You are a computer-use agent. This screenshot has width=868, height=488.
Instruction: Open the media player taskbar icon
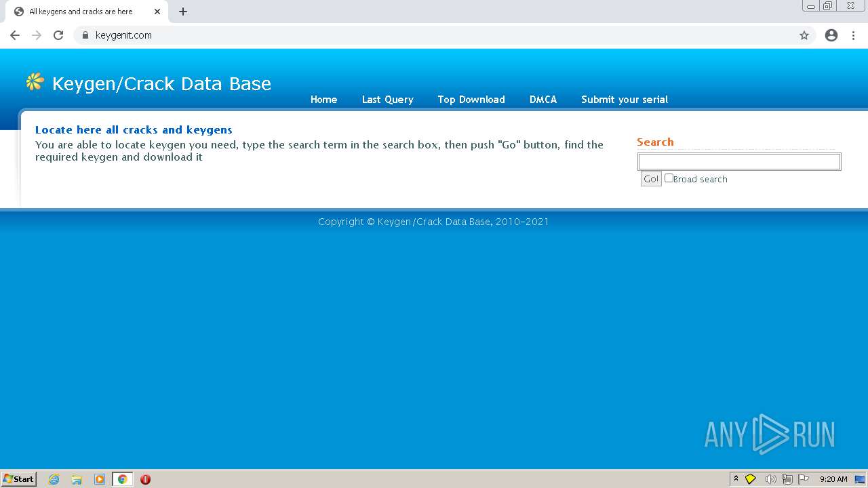[100, 479]
